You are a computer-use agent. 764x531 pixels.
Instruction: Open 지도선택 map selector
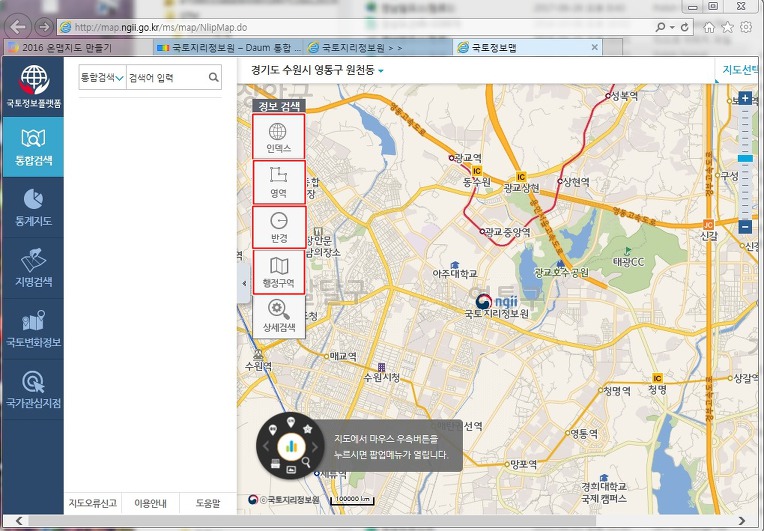pyautogui.click(x=741, y=70)
